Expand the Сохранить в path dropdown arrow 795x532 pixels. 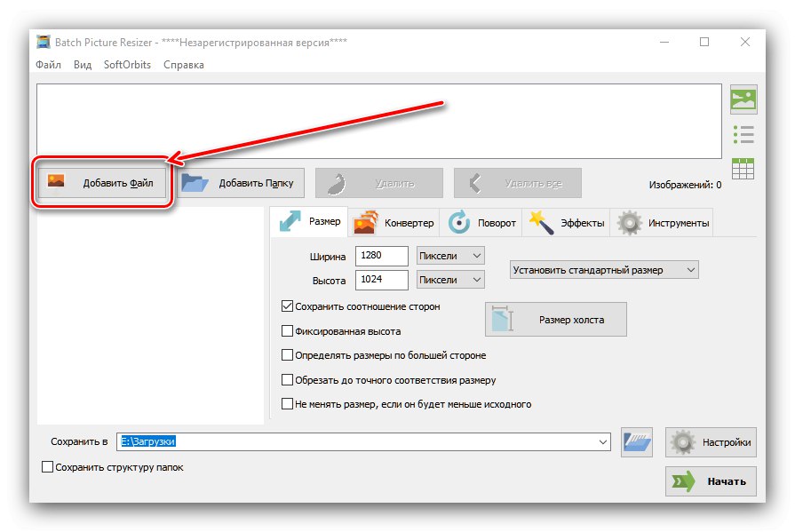(603, 441)
